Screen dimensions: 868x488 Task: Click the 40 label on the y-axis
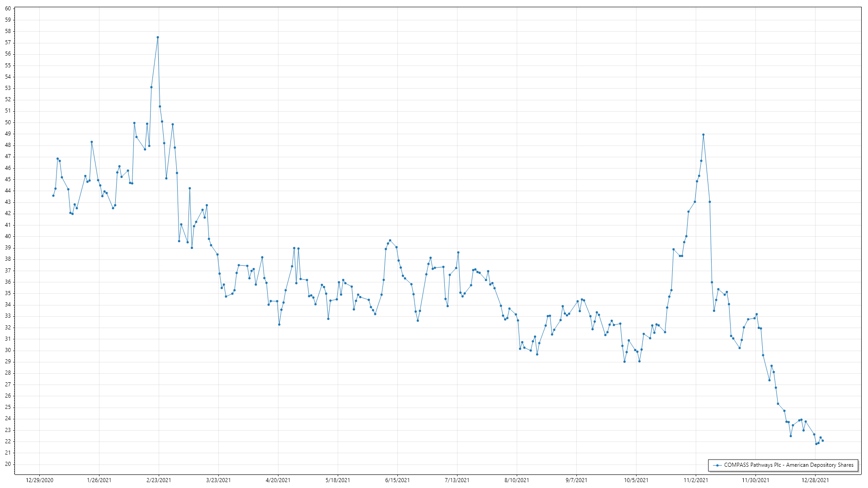click(x=8, y=236)
